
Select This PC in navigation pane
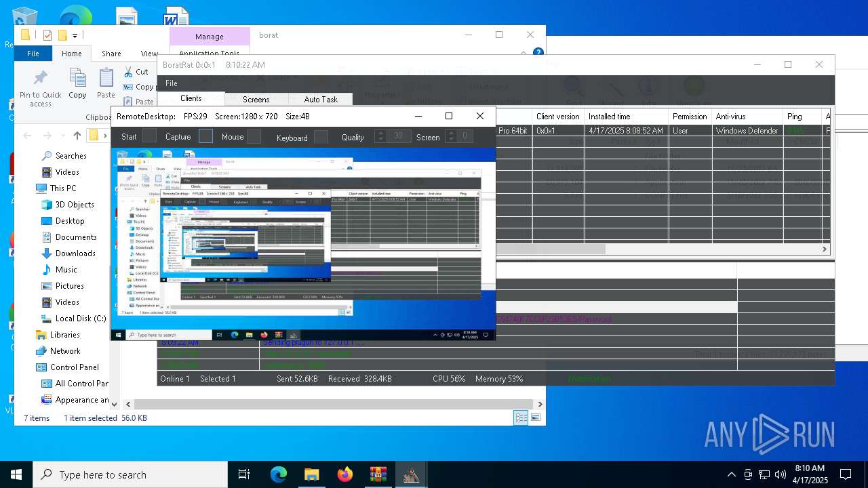click(x=56, y=188)
